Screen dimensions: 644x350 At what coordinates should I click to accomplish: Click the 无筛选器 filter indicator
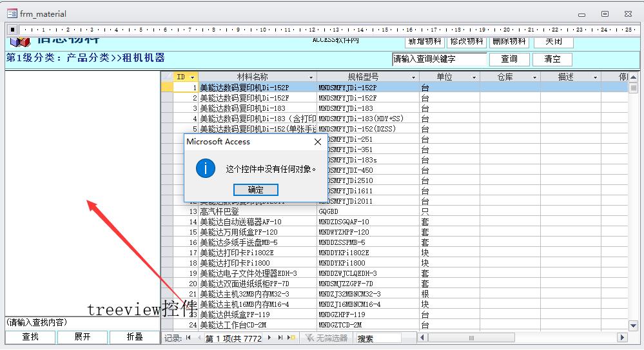pos(327,338)
